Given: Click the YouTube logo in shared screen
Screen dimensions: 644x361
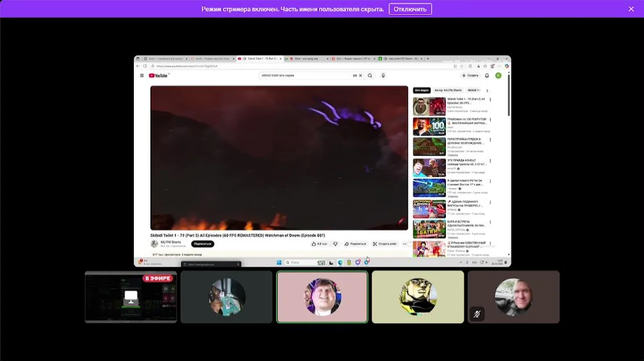Looking at the screenshot, I should 158,76.
